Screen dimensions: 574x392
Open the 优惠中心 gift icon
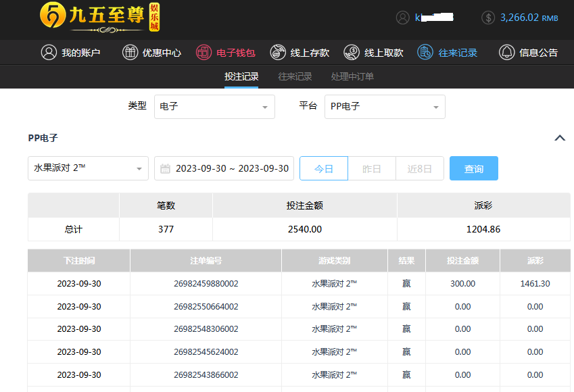click(x=130, y=52)
